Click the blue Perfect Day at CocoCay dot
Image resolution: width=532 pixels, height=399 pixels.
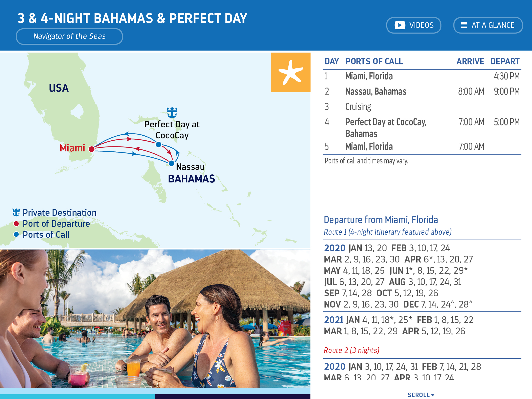tap(158, 144)
